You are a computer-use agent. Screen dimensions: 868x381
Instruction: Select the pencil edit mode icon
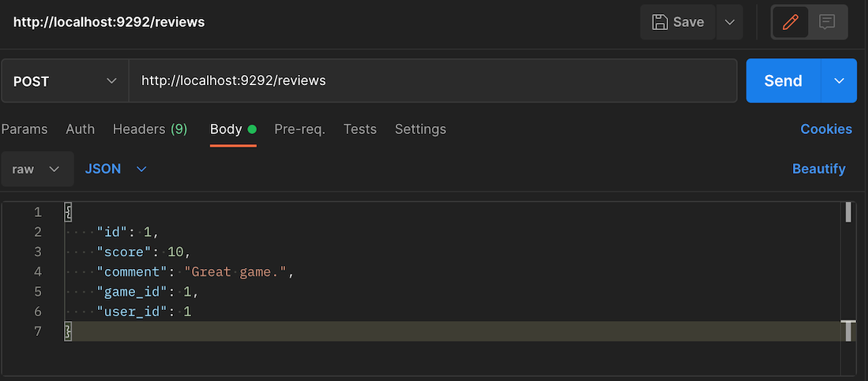coord(791,22)
